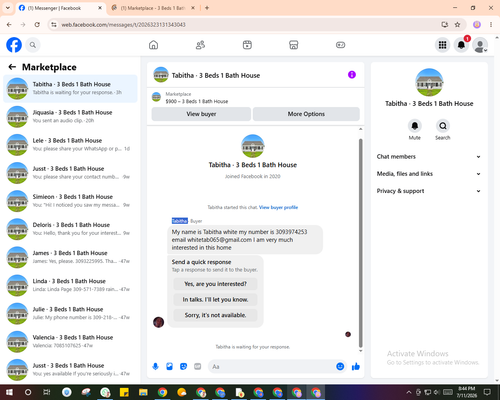Open Windows Task View on the taskbar
Screen dimensions: 500x400
point(47,392)
